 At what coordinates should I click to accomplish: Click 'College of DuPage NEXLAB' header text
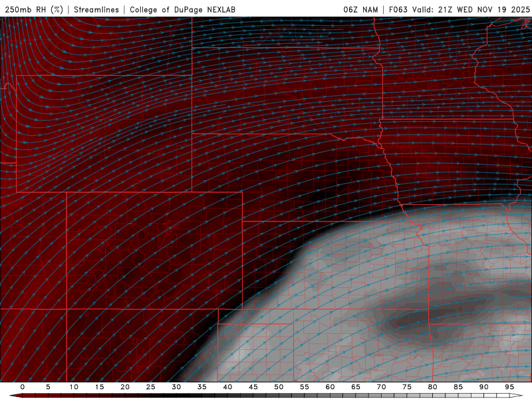[x=182, y=9]
